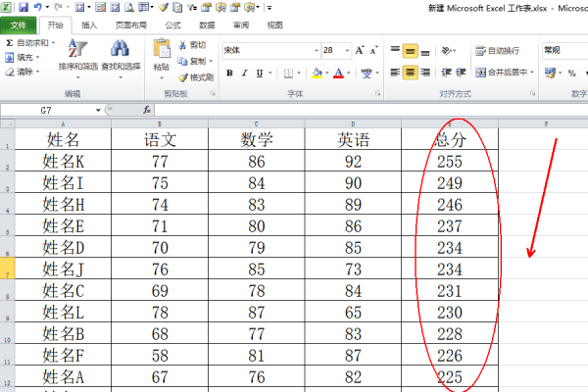Click the Save icon in quick access toolbar
Viewport: 588px width, 392px height.
coord(24,7)
